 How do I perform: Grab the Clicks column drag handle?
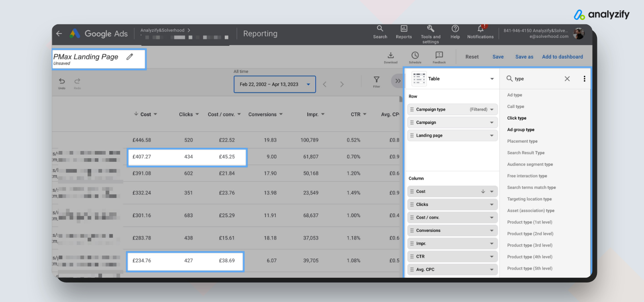click(412, 204)
